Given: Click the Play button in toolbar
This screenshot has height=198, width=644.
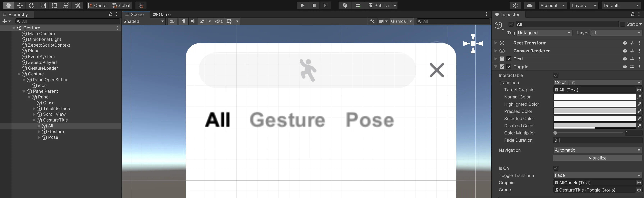Looking at the screenshot, I should (x=302, y=5).
